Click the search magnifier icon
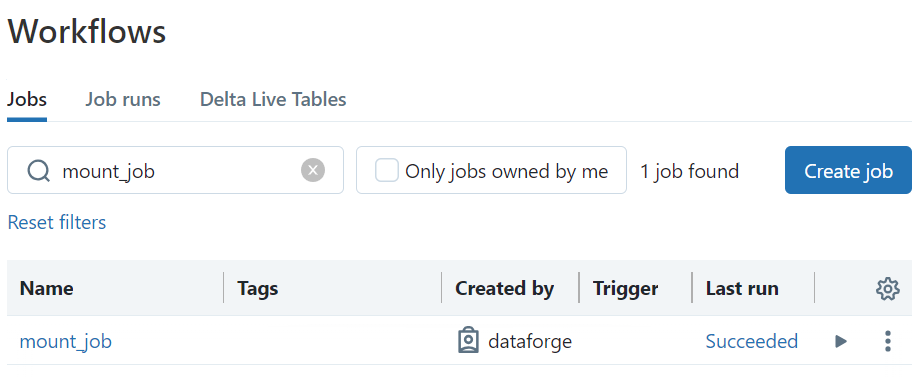 pos(39,171)
